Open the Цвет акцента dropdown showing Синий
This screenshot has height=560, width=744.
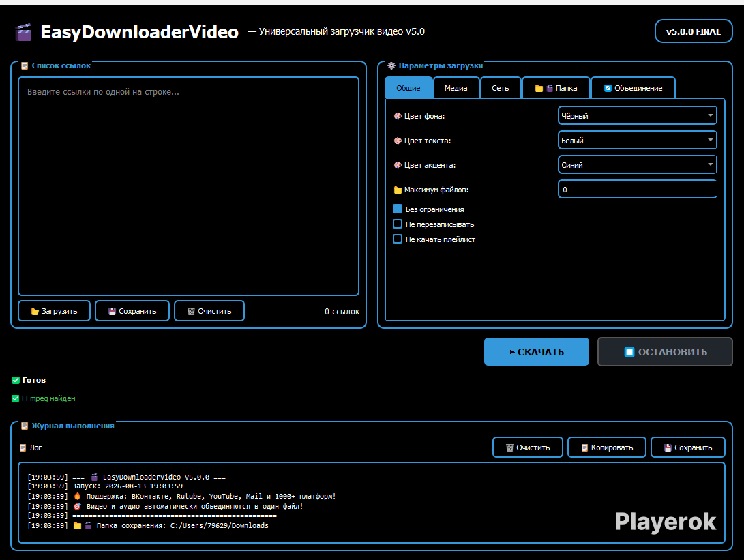[637, 164]
